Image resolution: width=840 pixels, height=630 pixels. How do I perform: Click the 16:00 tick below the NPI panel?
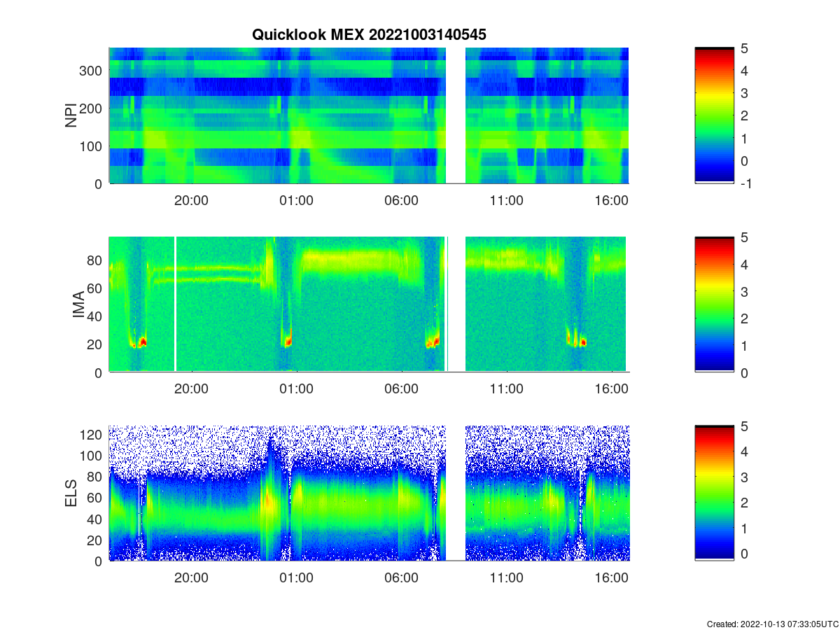611,200
